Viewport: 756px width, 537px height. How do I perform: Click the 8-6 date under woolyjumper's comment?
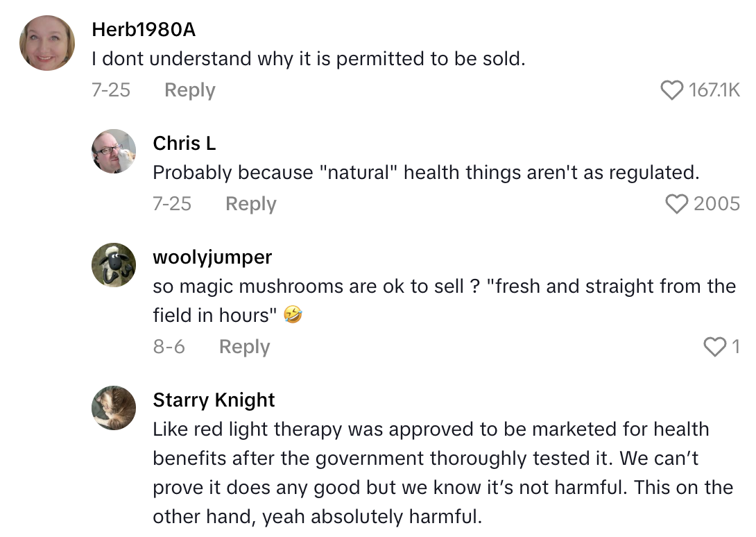[x=169, y=347]
